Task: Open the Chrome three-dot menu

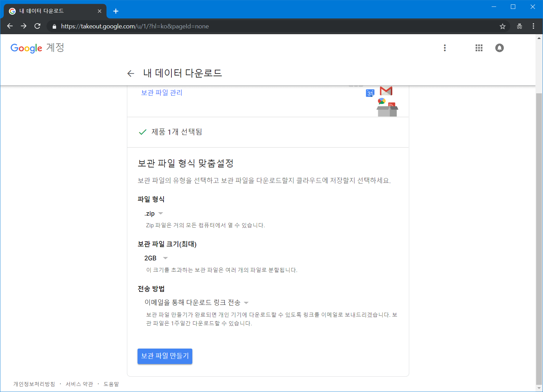Action: click(533, 26)
